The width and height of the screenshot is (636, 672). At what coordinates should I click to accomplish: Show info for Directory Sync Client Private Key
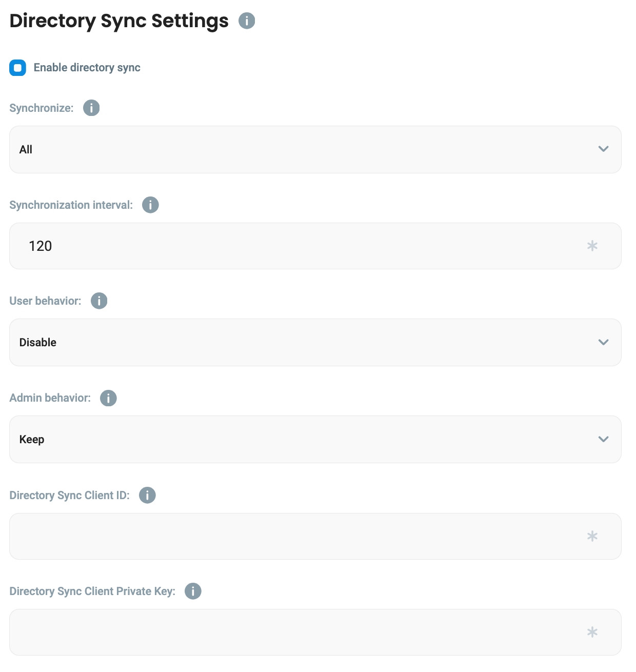click(193, 591)
